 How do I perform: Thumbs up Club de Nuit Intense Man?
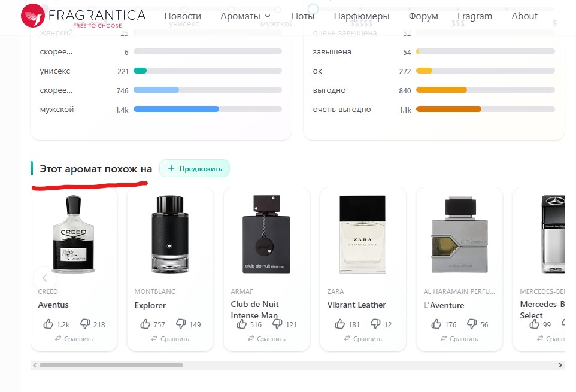(x=241, y=324)
